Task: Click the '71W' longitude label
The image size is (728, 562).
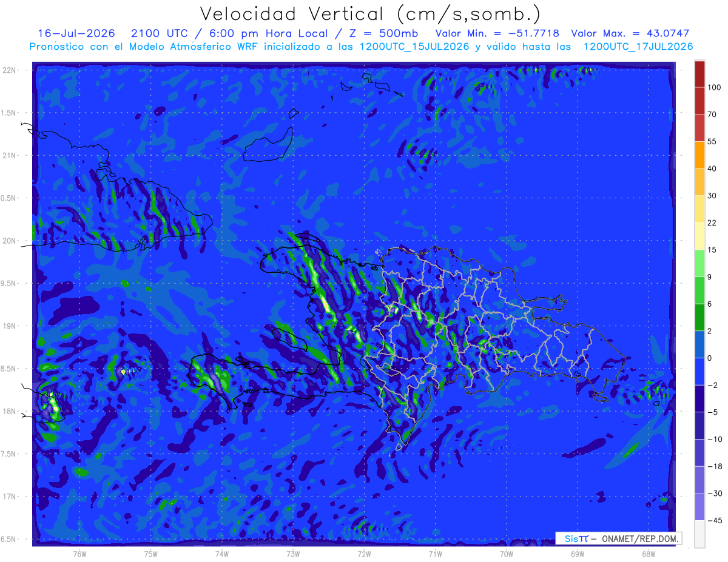Action: [435, 554]
